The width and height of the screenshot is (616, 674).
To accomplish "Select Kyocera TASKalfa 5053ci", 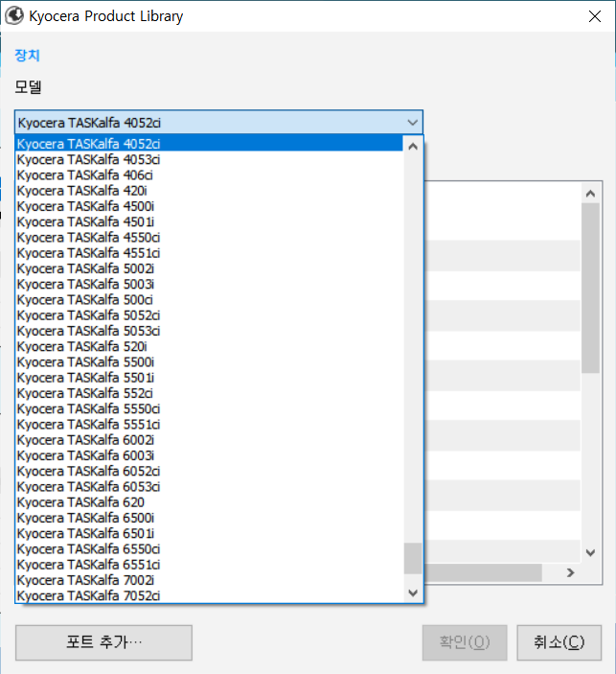I will pos(209,331).
